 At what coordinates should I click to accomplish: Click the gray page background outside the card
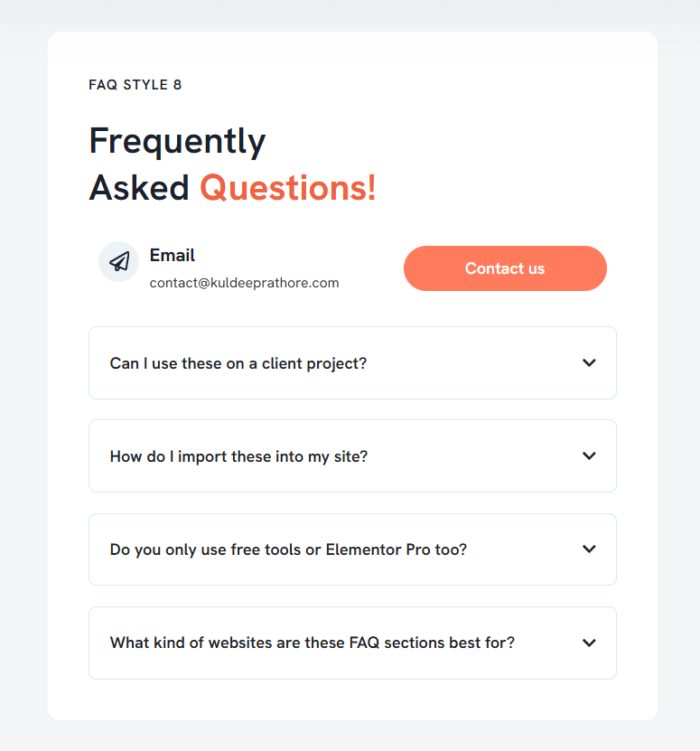pyautogui.click(x=23, y=383)
